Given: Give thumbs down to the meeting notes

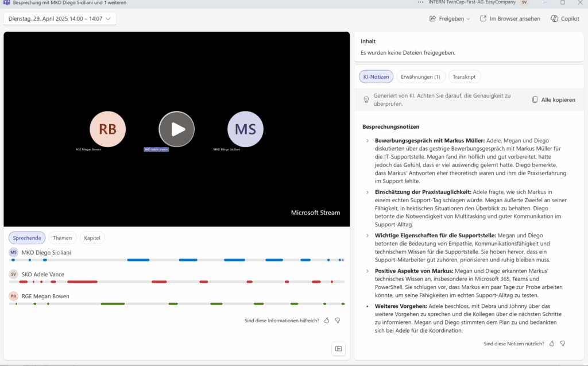Looking at the screenshot, I should point(563,344).
